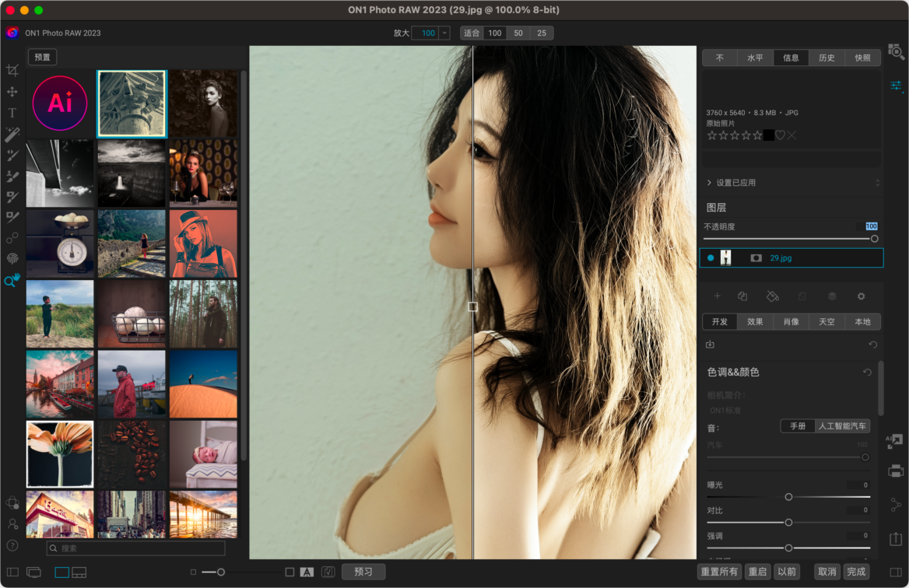Toggle visibility dot of 29.jpg layer
This screenshot has height=588, width=909.
711,257
